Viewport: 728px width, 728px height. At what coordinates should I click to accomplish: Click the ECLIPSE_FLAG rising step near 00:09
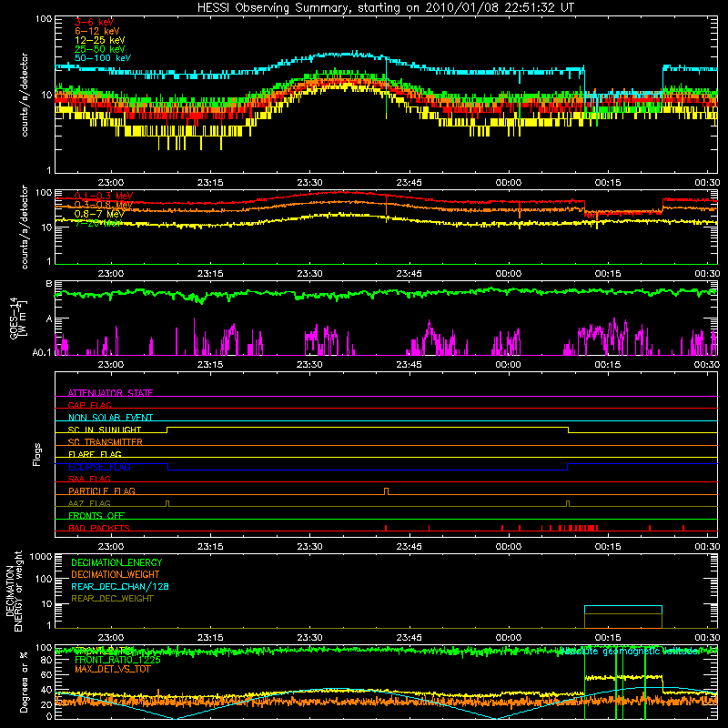point(568,467)
